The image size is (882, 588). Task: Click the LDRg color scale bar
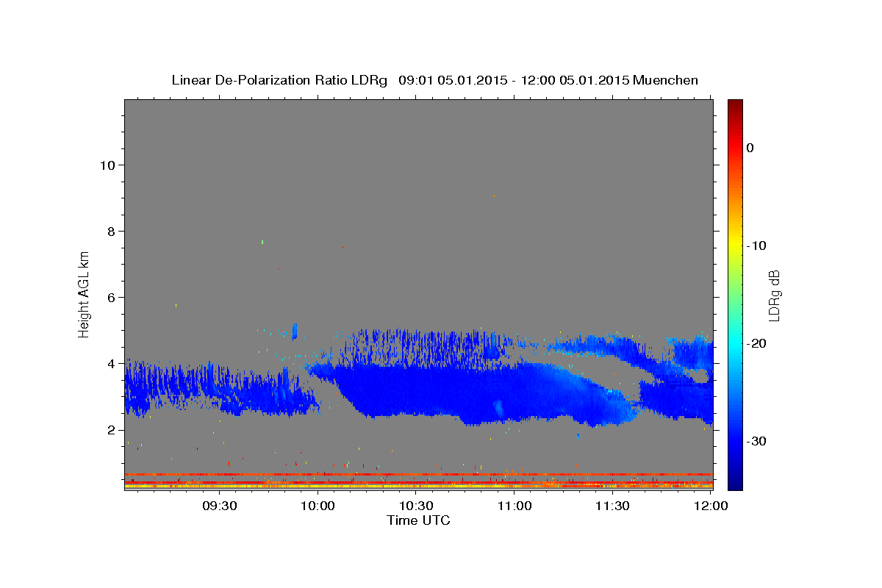point(735,295)
